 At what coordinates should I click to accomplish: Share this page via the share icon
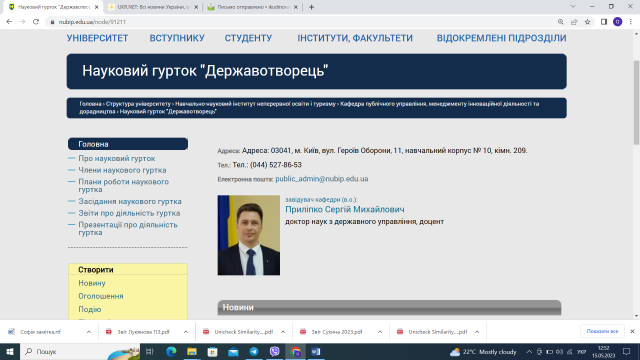point(574,22)
